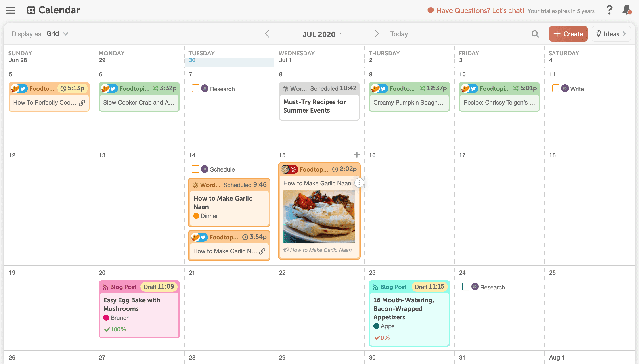
Task: Click the Pinterest Foodtopi icon on Jul 15
Action: click(292, 169)
